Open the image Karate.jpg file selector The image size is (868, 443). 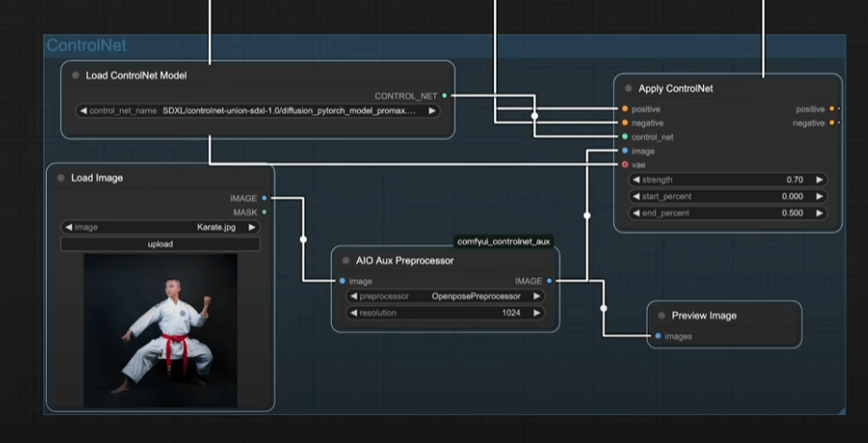click(160, 227)
